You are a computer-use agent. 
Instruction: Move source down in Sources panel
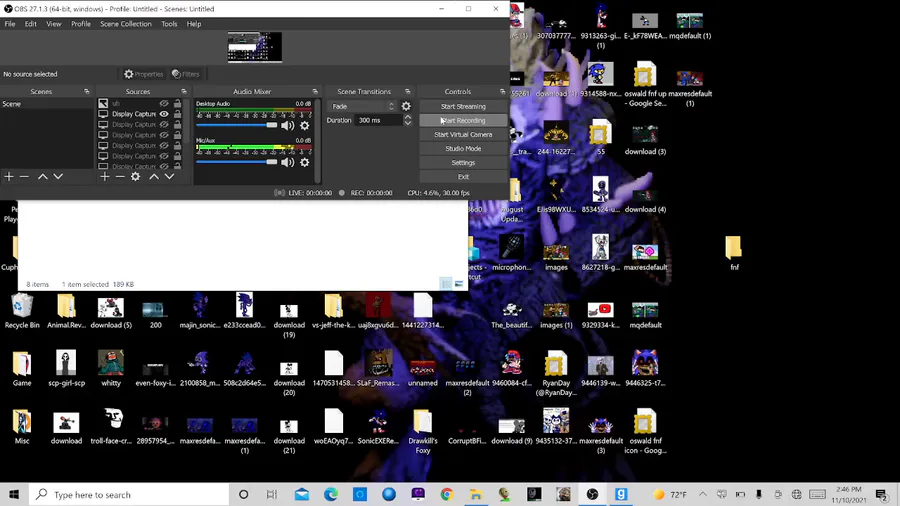click(x=169, y=177)
